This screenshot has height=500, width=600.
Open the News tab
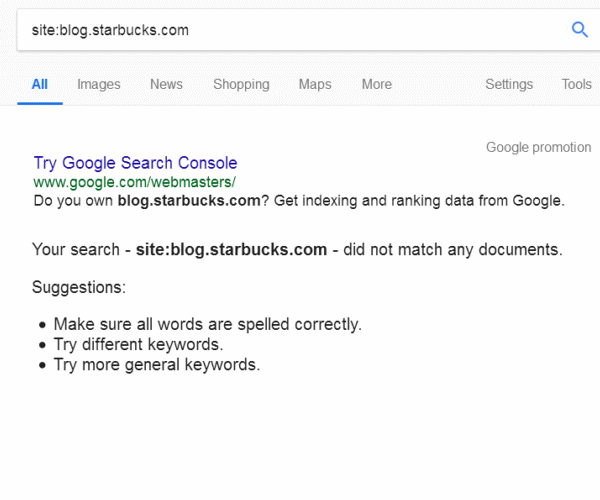(x=166, y=85)
